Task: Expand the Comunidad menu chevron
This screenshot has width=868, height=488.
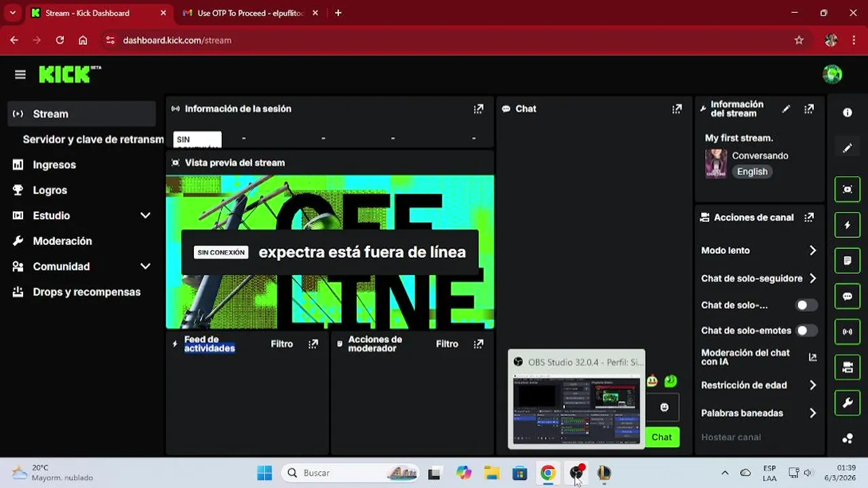Action: [145, 266]
